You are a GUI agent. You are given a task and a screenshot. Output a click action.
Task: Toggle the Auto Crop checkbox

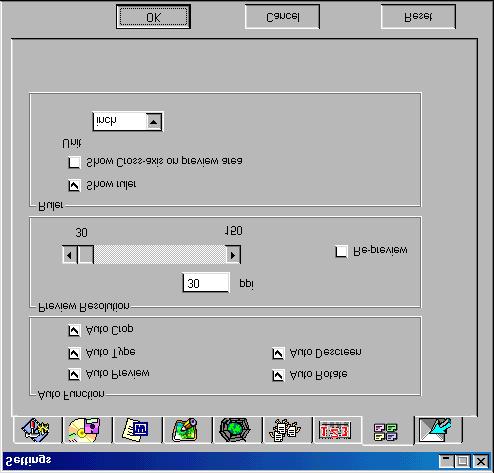[74, 331]
